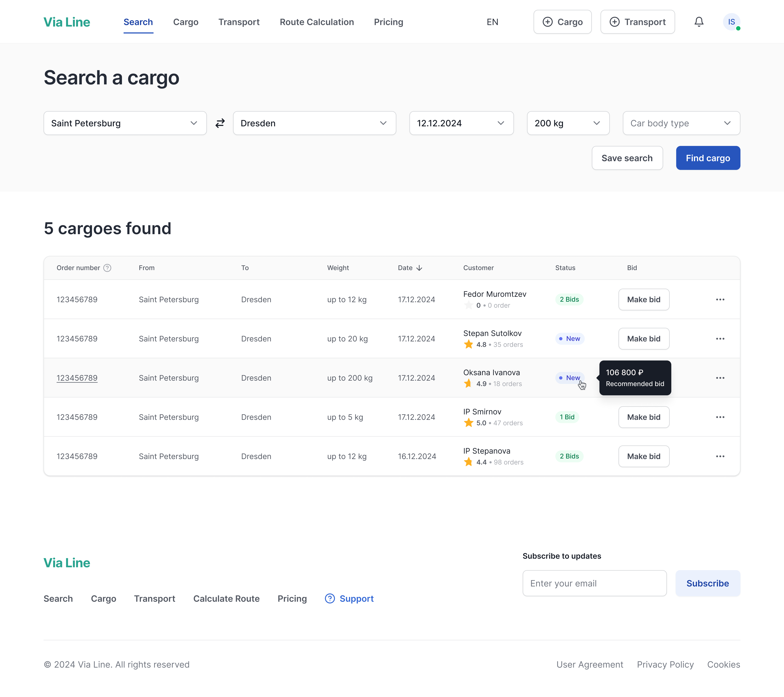The width and height of the screenshot is (784, 697).
Task: Click the Enter your email field
Action: (594, 583)
